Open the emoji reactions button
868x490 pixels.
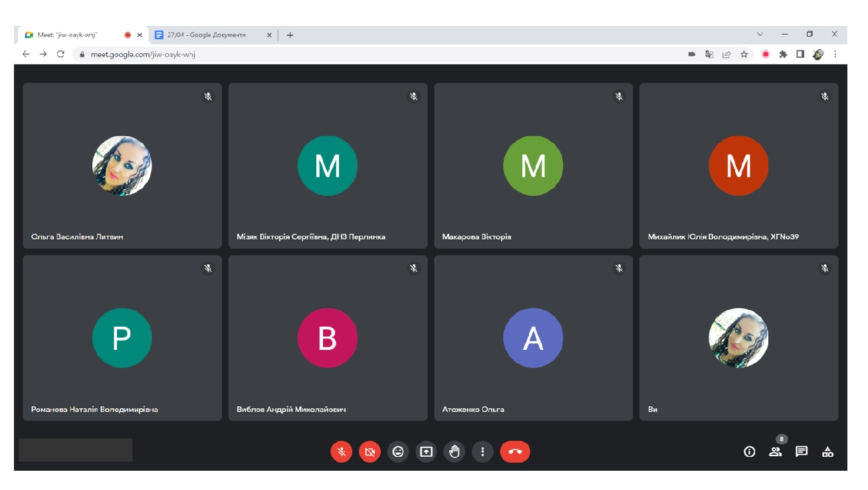[398, 452]
